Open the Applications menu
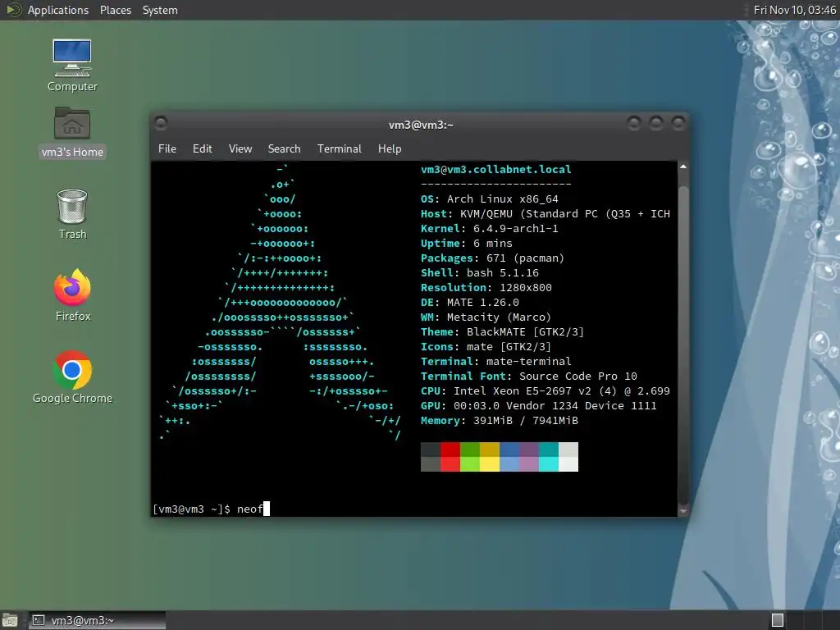 pyautogui.click(x=58, y=10)
